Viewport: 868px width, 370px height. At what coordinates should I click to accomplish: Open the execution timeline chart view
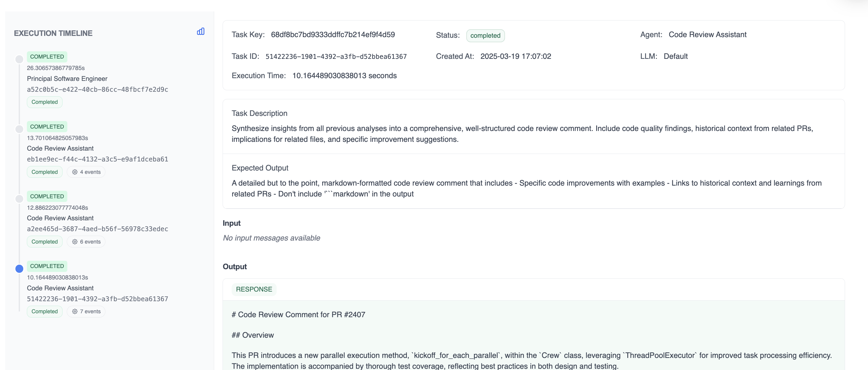pos(201,31)
